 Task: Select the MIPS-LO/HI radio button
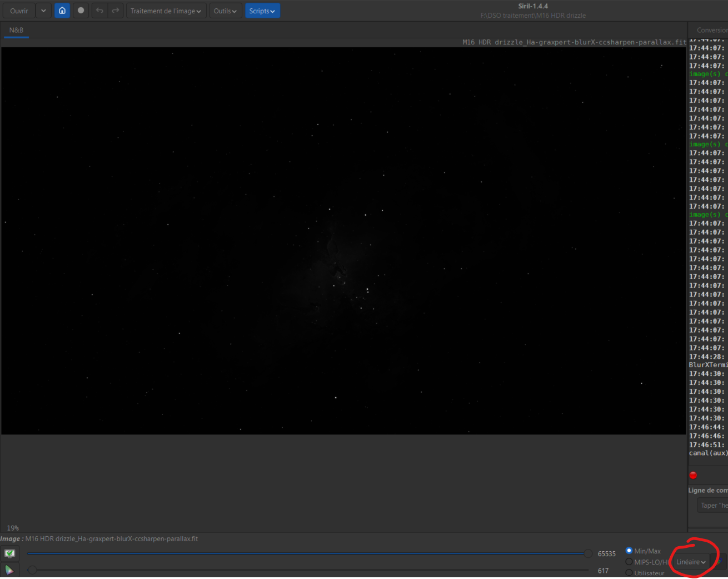(x=629, y=562)
